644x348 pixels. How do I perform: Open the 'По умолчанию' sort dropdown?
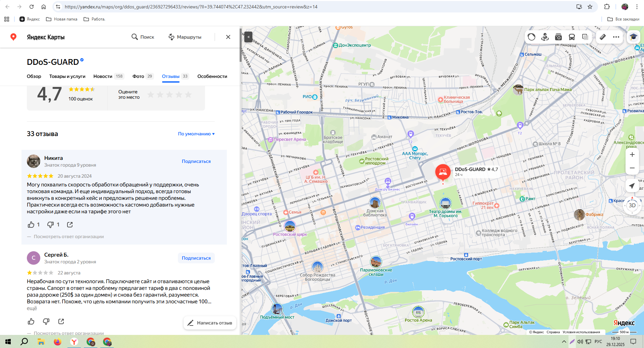[196, 134]
